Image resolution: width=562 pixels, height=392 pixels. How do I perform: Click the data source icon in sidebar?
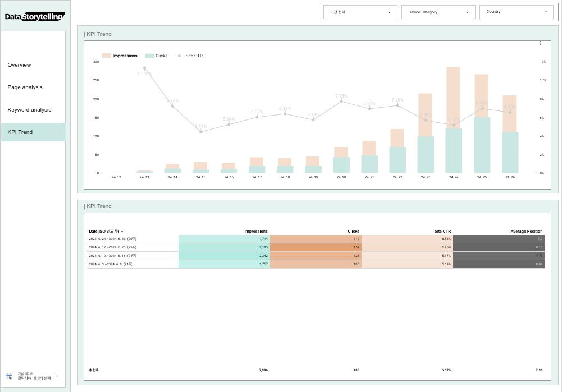(9, 376)
